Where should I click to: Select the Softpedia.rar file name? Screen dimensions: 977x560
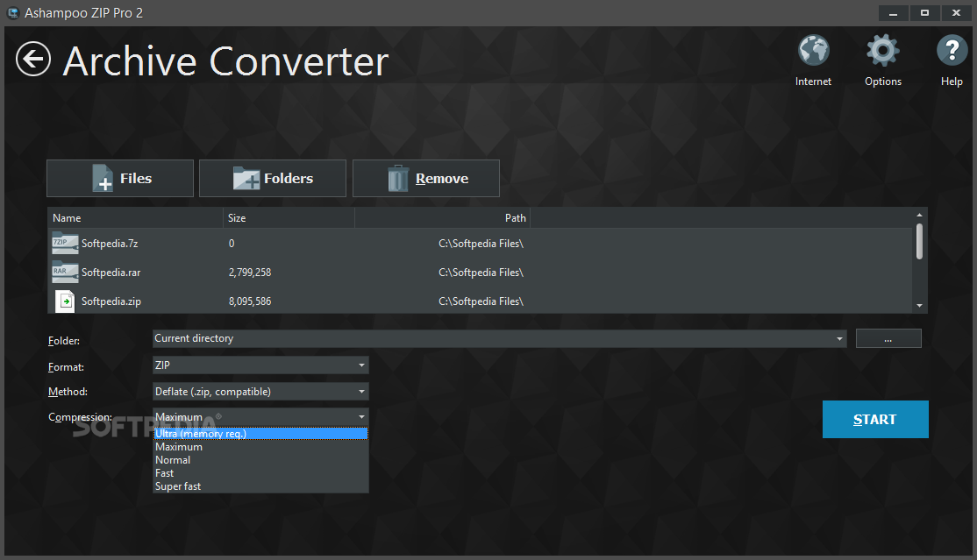[x=111, y=273]
